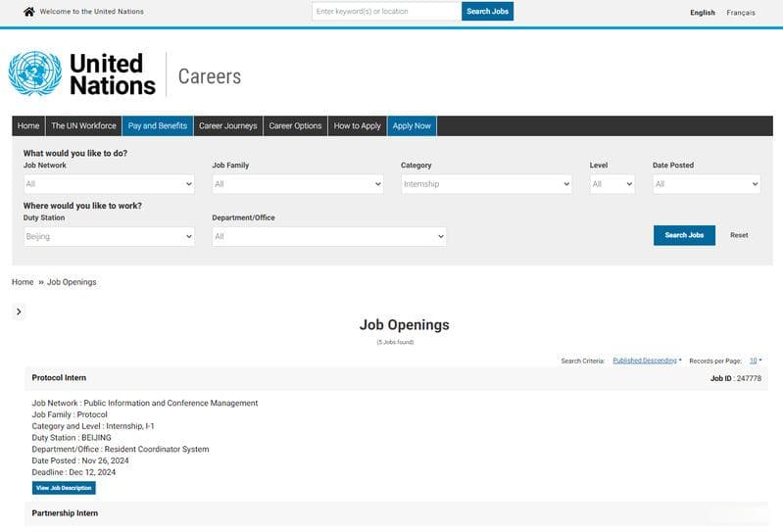Open the Date Posted dropdown
The height and width of the screenshot is (532, 783).
pyautogui.click(x=707, y=184)
